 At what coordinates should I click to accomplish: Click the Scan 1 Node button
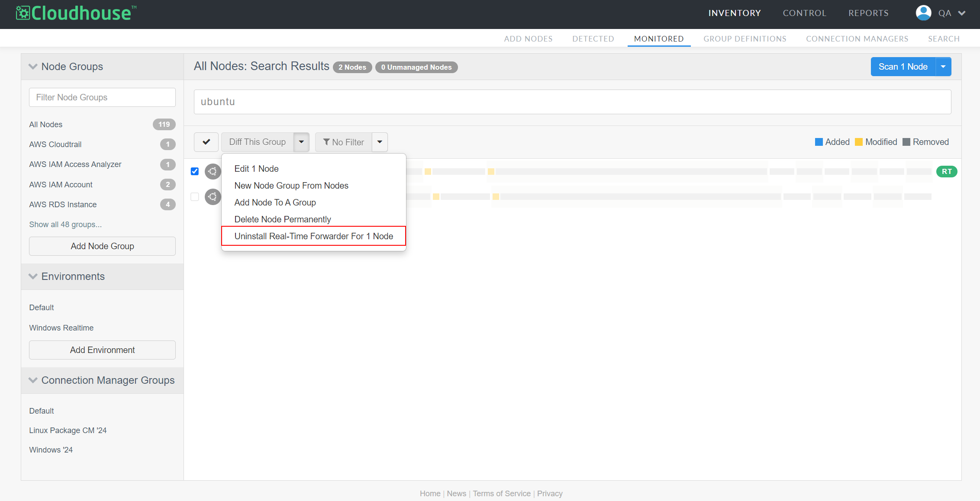tap(903, 67)
